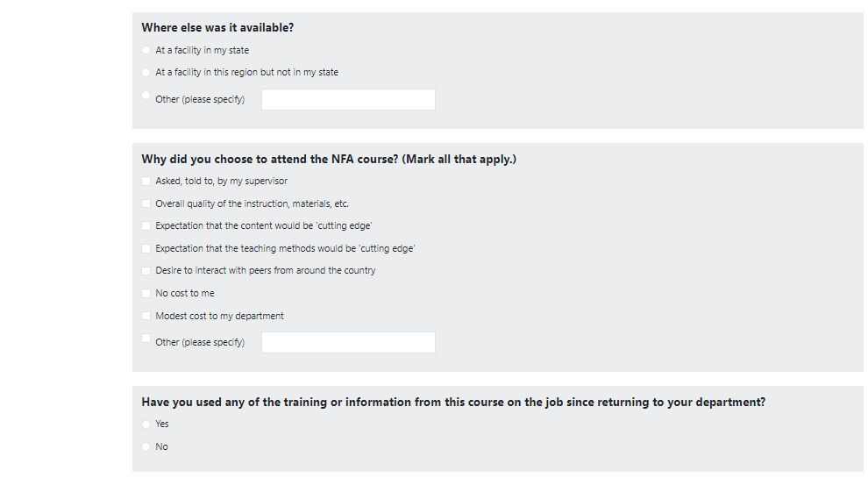Click 'Modest cost to my department' label

(x=219, y=316)
